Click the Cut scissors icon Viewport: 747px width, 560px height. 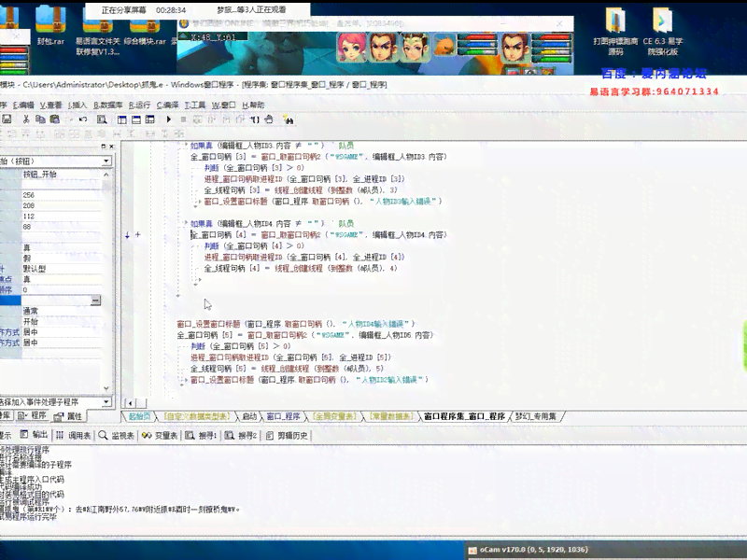point(26,119)
